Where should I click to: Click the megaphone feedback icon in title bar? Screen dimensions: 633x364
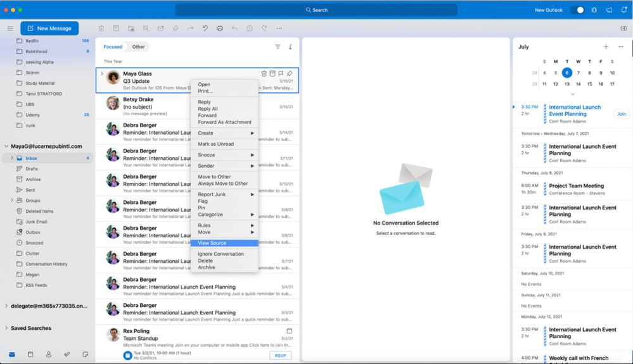[x=609, y=10]
